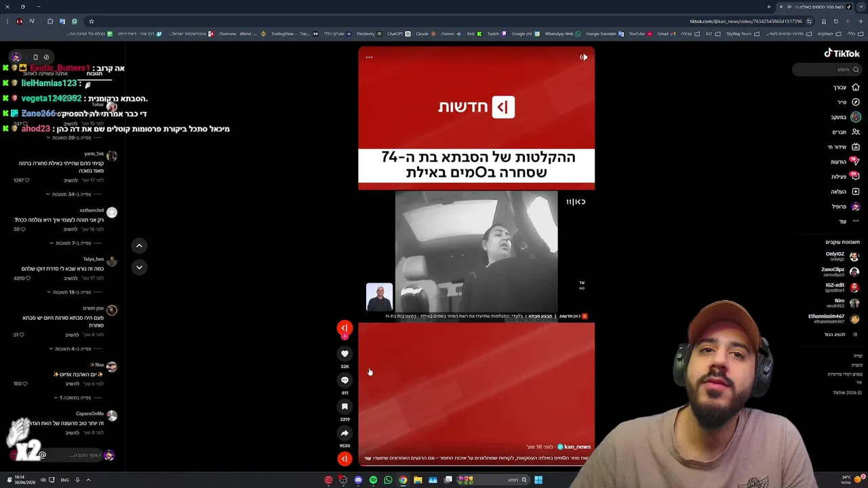Click the kan_news username under the video
This screenshot has width=868, height=488.
tap(577, 447)
